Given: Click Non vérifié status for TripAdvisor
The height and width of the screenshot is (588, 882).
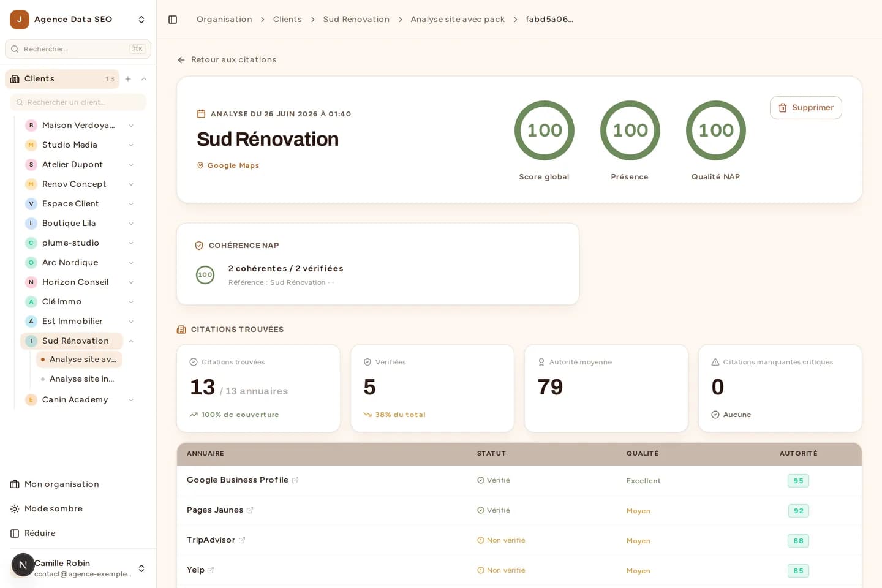Looking at the screenshot, I should (x=501, y=540).
